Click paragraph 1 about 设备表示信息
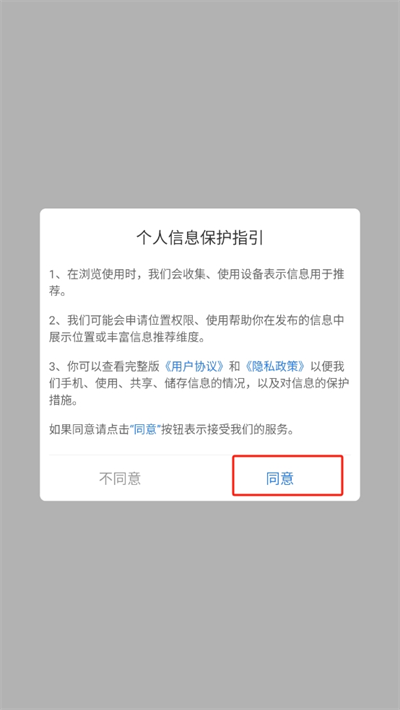This screenshot has height=710, width=400. click(x=199, y=283)
